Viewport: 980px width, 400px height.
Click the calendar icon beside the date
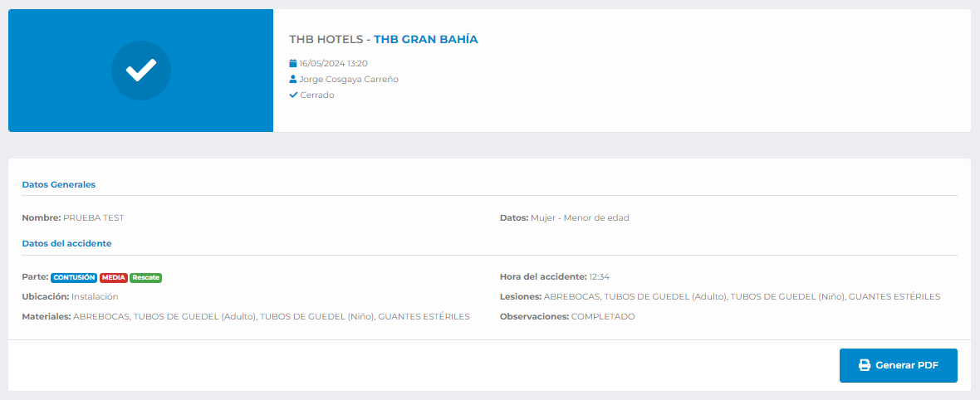click(293, 63)
